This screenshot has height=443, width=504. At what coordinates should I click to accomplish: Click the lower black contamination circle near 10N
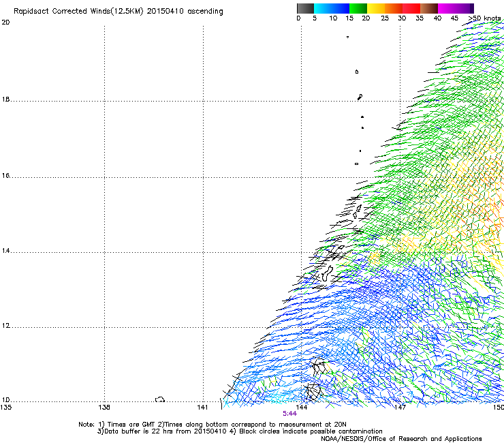pos(313,392)
